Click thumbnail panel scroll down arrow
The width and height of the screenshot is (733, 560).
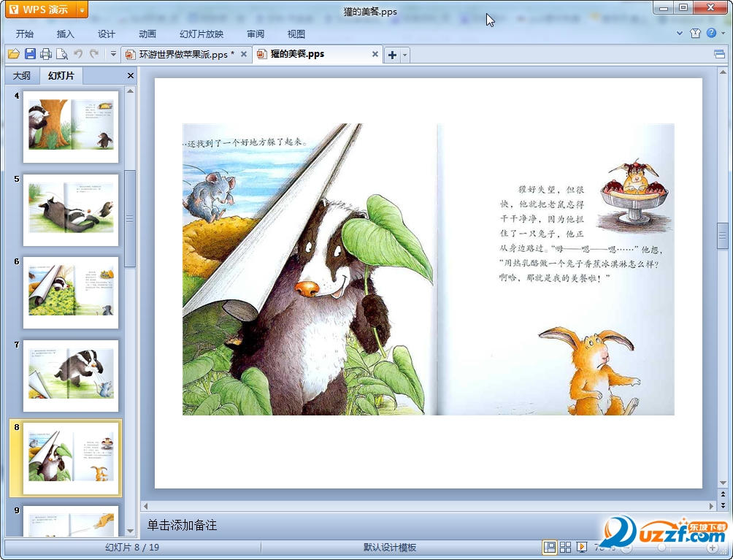[131, 531]
